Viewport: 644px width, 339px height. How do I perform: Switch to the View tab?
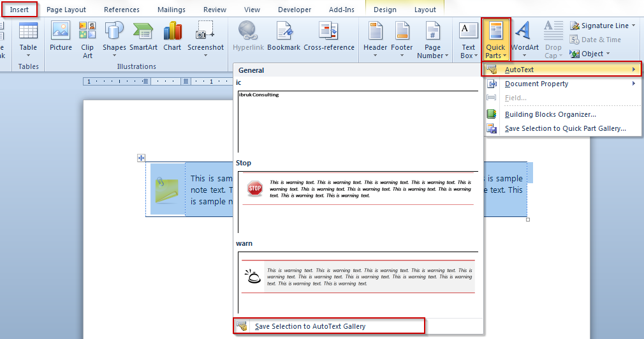[252, 10]
